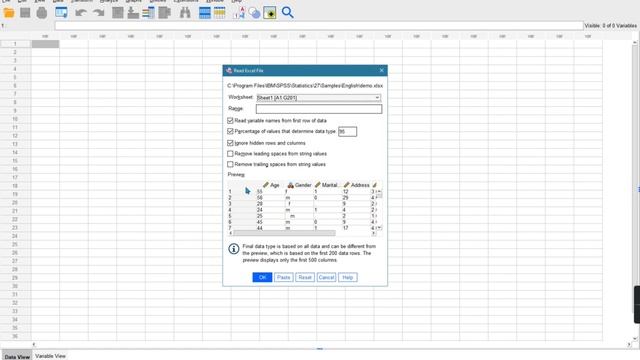Open the Variables info toolbar icon
Viewport: 640px width, 360px height.
pyautogui.click(x=149, y=13)
